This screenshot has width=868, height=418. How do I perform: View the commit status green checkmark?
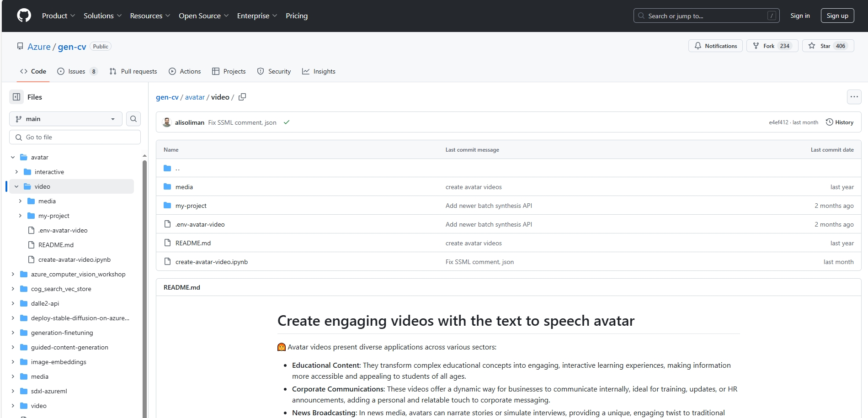point(287,122)
